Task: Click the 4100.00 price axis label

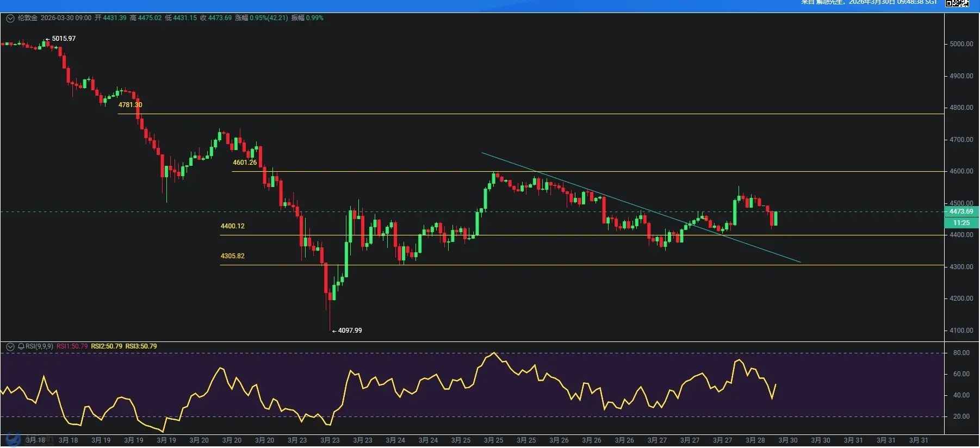Action: coord(962,331)
